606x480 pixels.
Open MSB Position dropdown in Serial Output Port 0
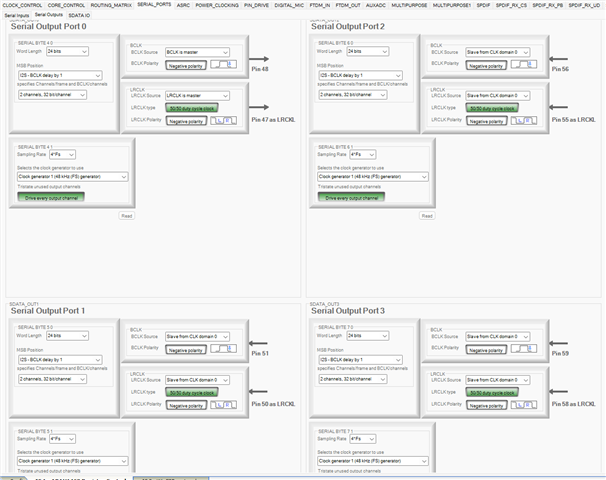60,75
